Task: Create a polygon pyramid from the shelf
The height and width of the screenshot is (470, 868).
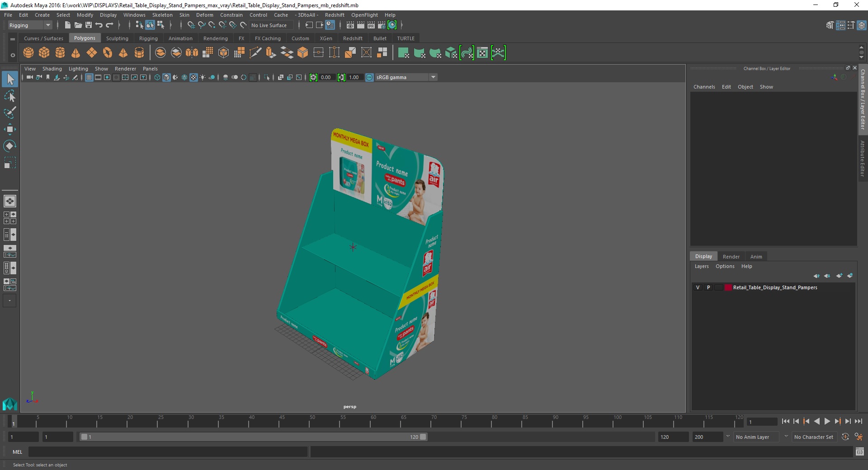Action: [x=123, y=53]
